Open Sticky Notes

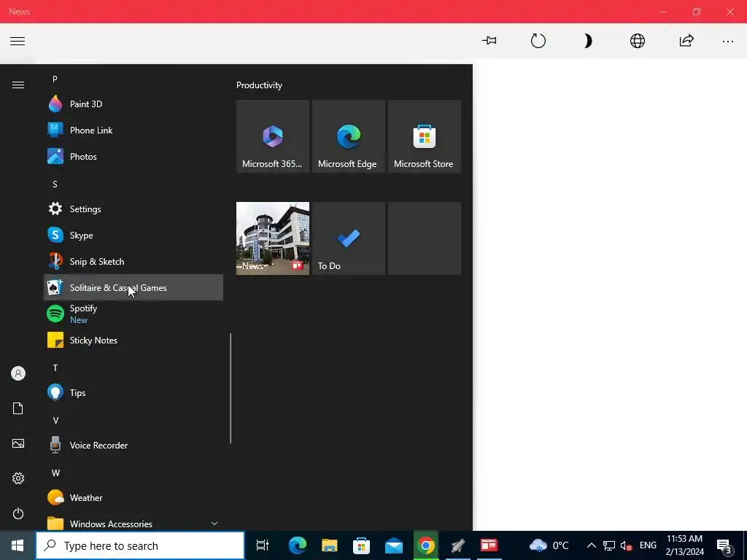[133, 340]
